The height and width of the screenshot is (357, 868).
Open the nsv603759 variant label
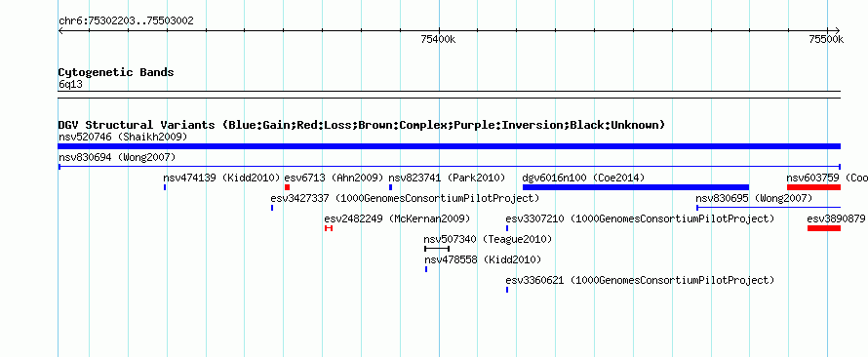[827, 178]
